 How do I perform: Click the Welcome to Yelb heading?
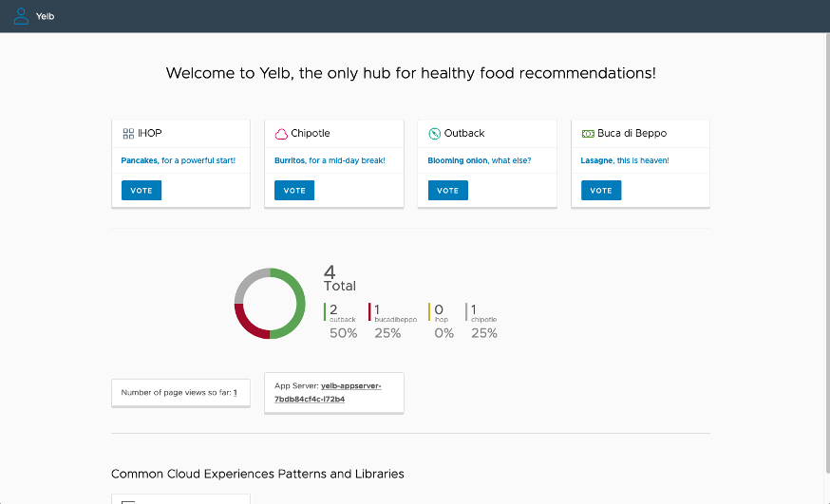click(411, 73)
